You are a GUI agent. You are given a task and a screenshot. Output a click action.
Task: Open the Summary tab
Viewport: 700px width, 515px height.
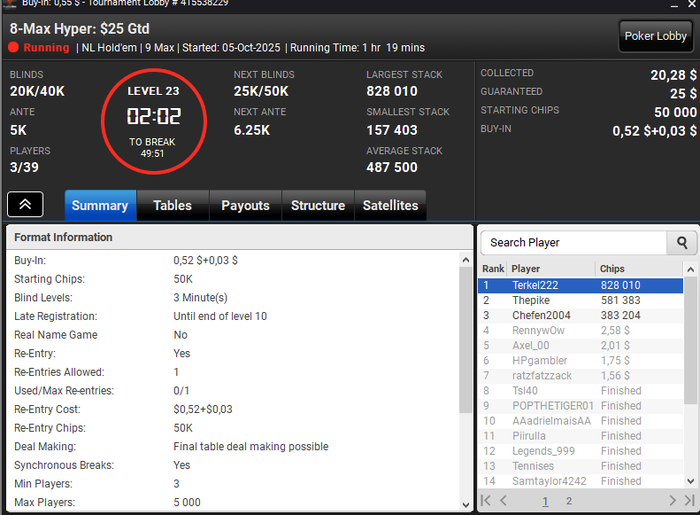point(100,205)
